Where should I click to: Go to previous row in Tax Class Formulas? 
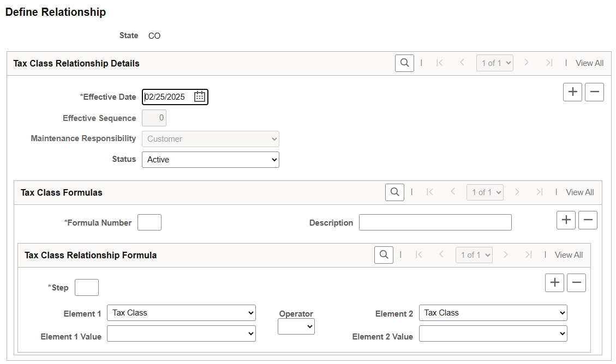point(452,192)
